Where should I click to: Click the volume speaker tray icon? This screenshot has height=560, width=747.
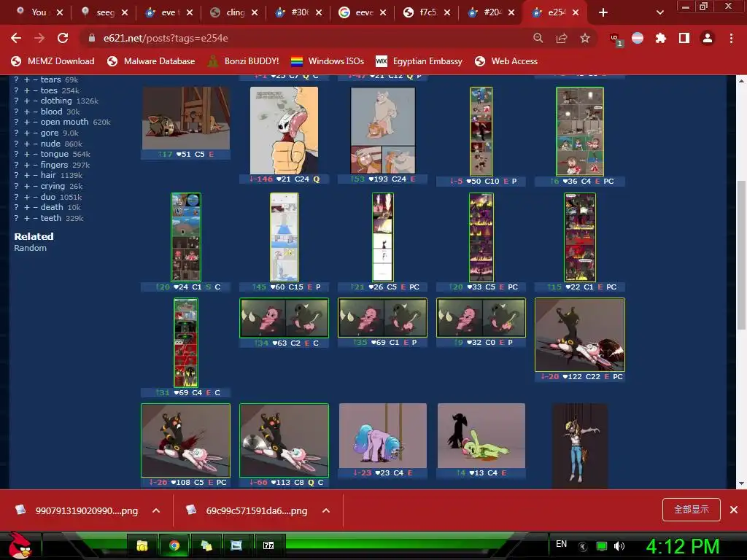click(619, 546)
